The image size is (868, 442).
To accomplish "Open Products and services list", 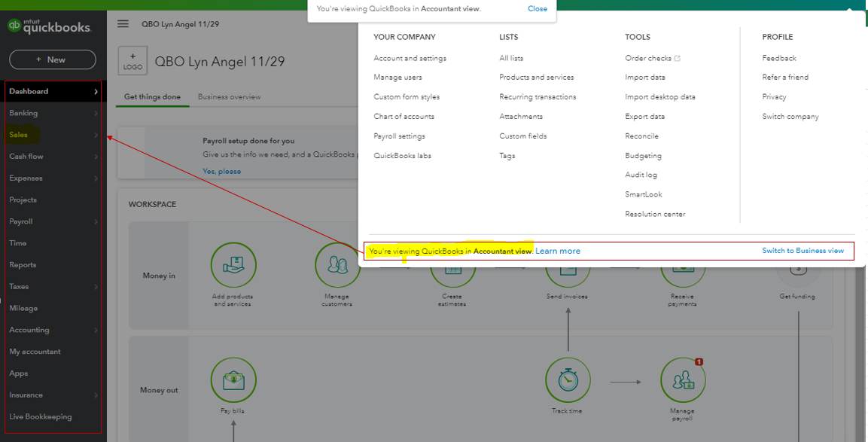I will (x=537, y=78).
